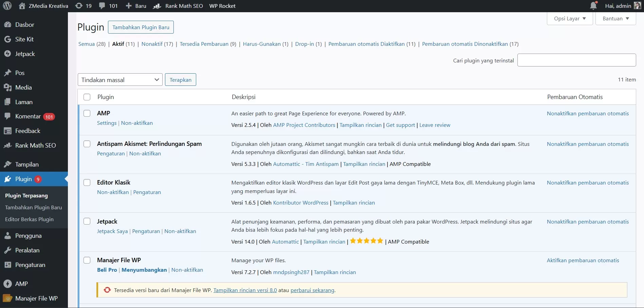
Task: Filter by Pembaruan otomatis Diaktifkan (11)
Action: (372, 44)
